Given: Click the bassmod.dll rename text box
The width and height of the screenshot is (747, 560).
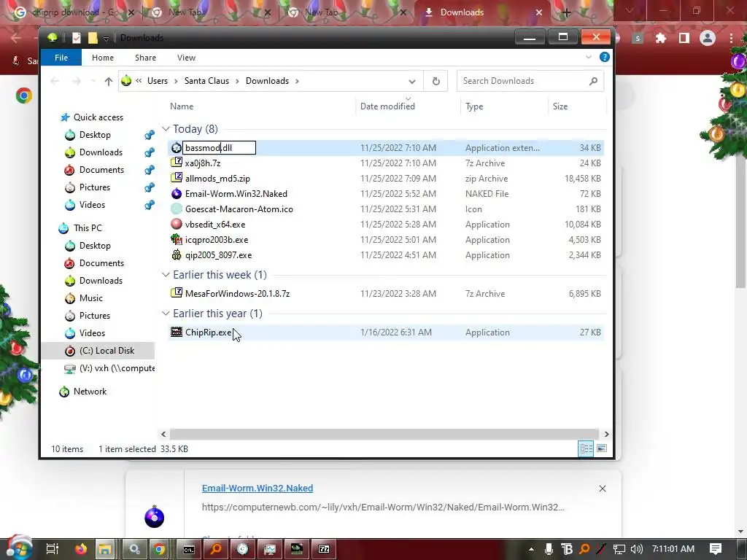Looking at the screenshot, I should [219, 147].
